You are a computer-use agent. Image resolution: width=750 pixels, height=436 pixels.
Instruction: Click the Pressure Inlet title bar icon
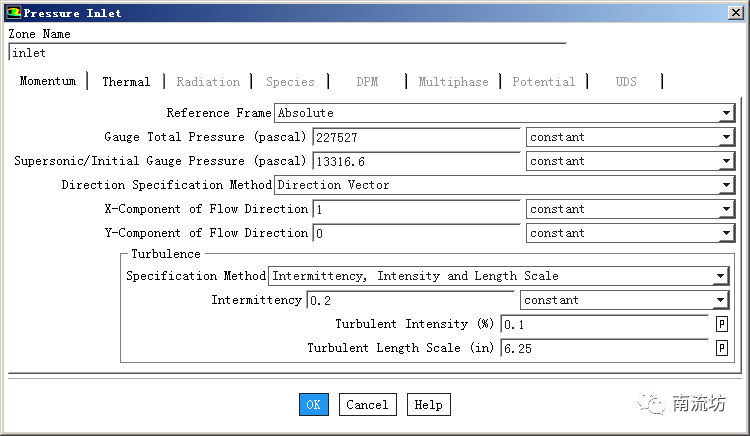pos(12,13)
